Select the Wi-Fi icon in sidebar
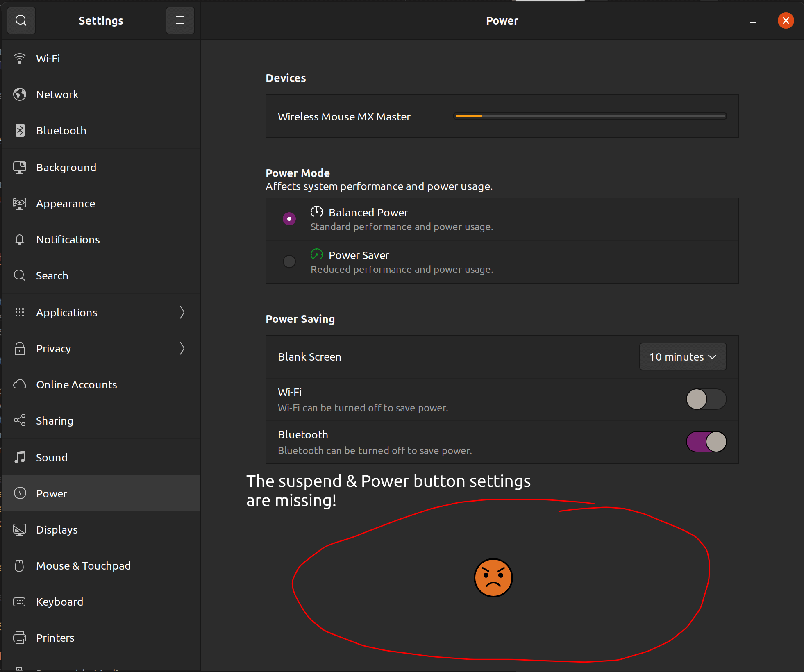This screenshot has height=672, width=804. click(19, 58)
